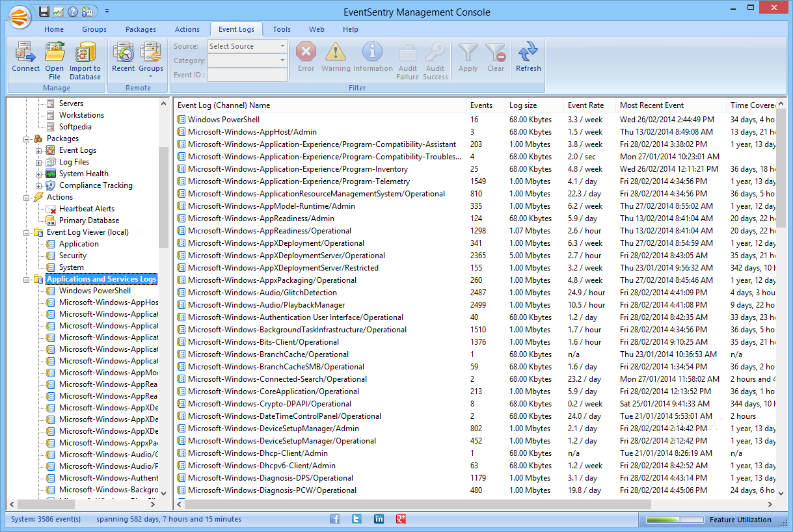Switch to the Actions ribbon tab
The height and width of the screenshot is (532, 793).
[x=187, y=29]
